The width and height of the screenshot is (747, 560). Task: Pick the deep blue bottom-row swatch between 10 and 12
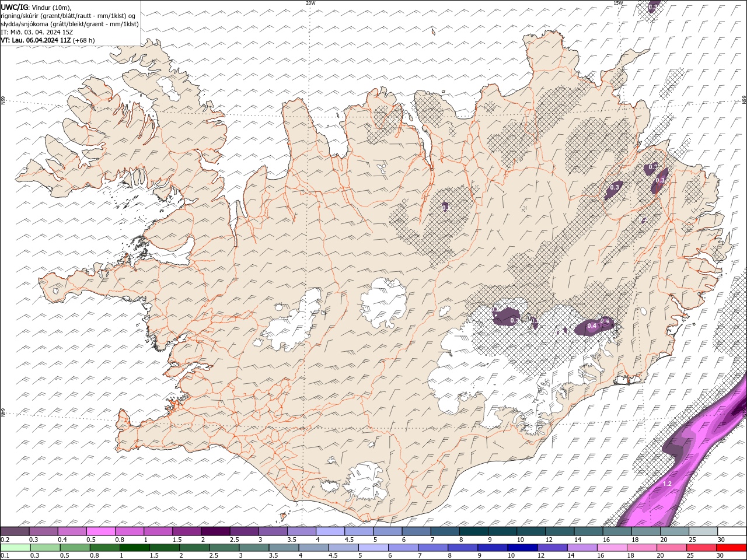522,547
